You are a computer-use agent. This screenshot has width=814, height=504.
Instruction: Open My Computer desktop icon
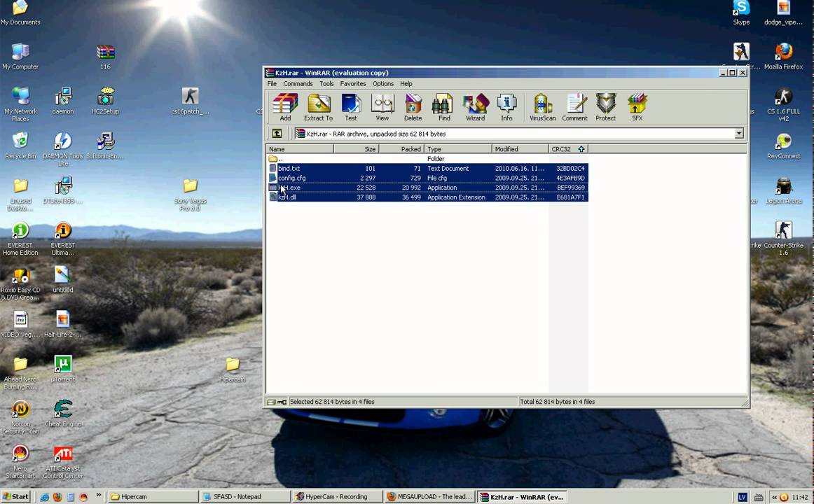(20, 57)
